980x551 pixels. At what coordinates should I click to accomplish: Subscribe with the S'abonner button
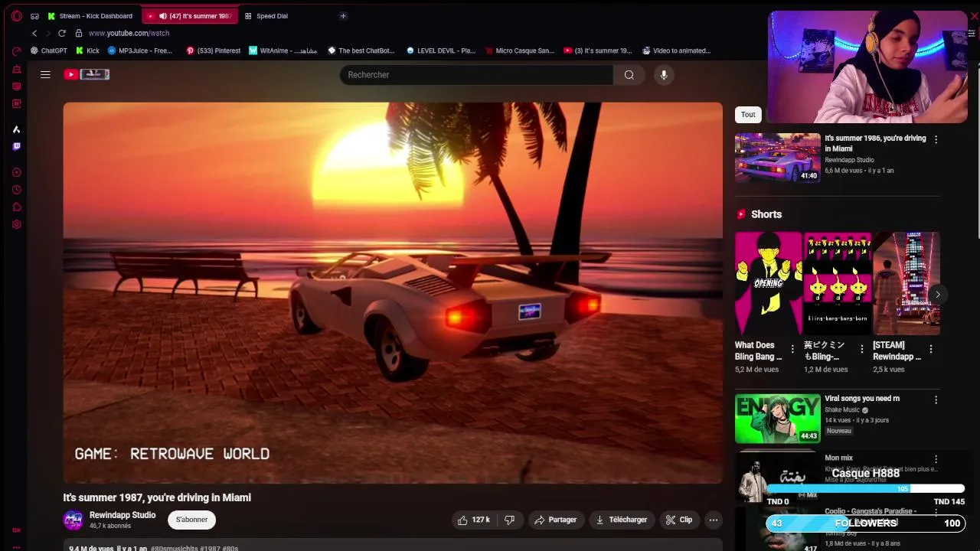point(191,520)
